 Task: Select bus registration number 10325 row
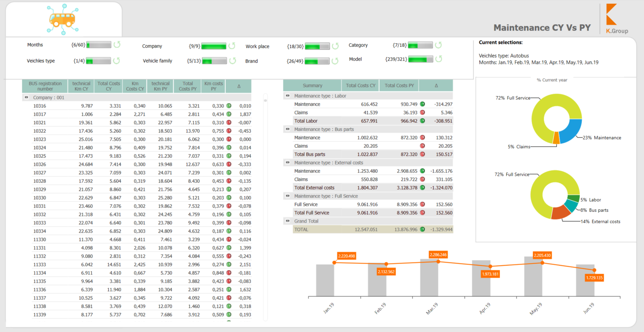[40, 156]
